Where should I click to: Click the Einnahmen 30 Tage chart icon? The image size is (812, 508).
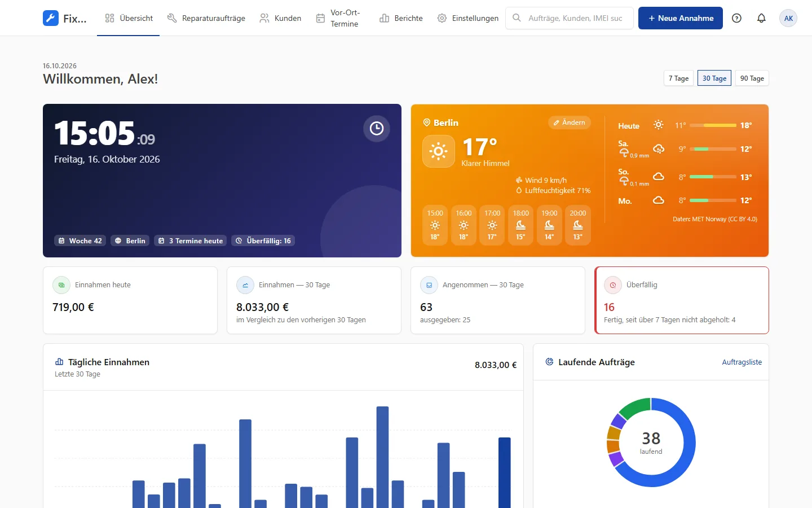(245, 285)
